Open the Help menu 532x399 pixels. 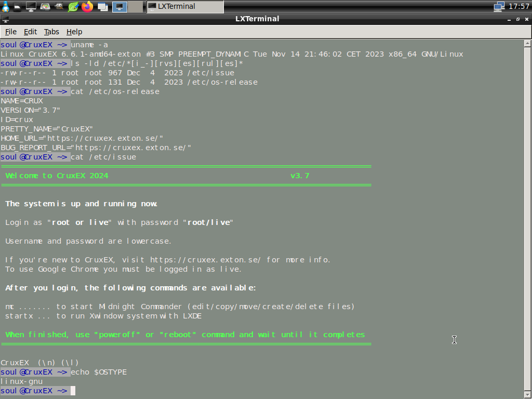[74, 32]
